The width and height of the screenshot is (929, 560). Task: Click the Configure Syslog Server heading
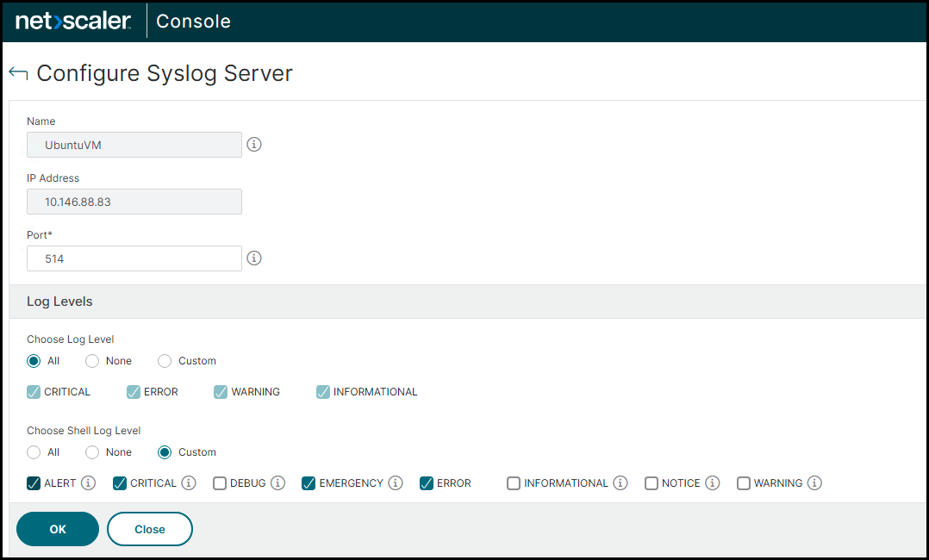(165, 73)
